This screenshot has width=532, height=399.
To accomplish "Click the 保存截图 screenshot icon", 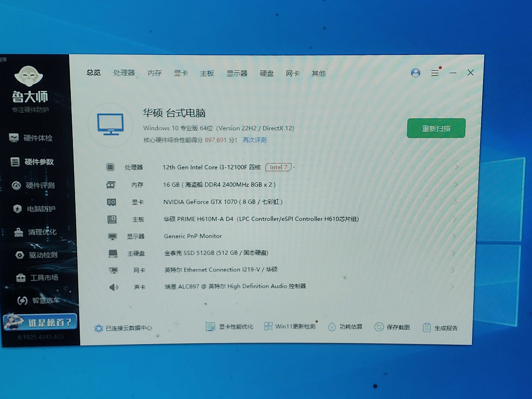I will 379,327.
